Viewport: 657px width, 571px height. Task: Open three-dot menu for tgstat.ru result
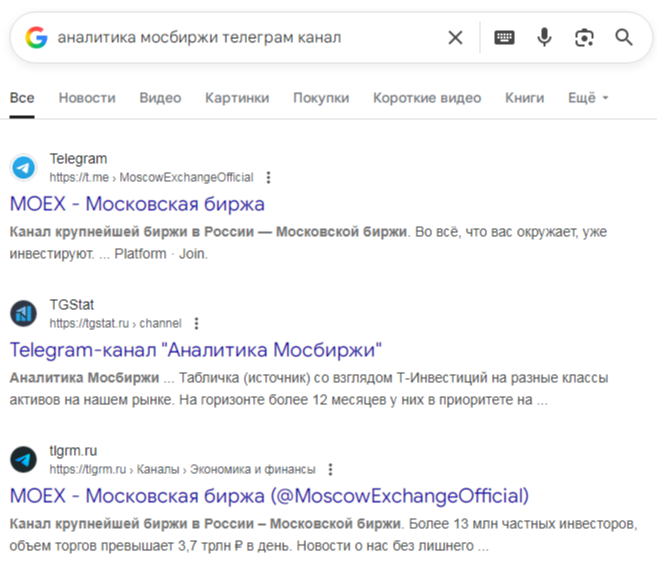click(x=196, y=323)
